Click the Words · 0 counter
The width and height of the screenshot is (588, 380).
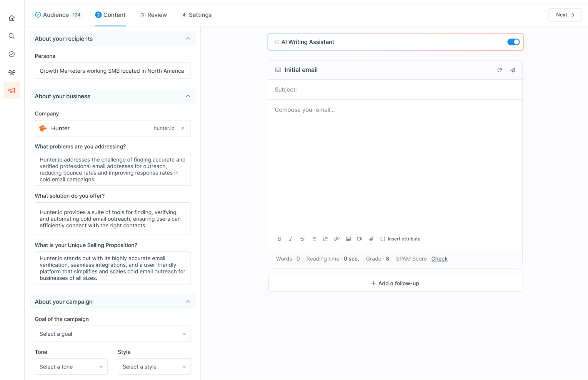pyautogui.click(x=288, y=259)
